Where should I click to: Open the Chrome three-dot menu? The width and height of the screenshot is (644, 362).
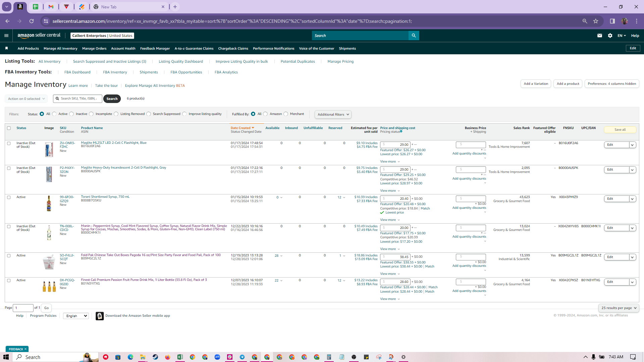tap(637, 21)
